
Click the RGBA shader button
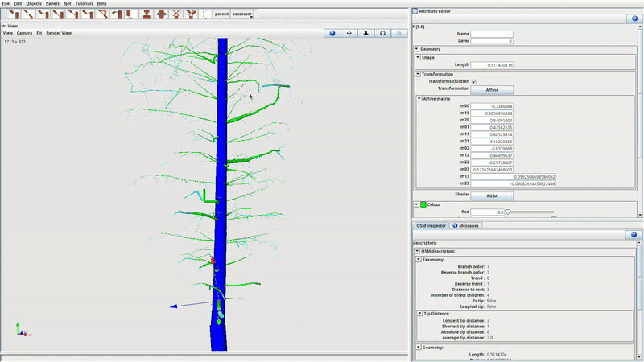click(x=491, y=195)
